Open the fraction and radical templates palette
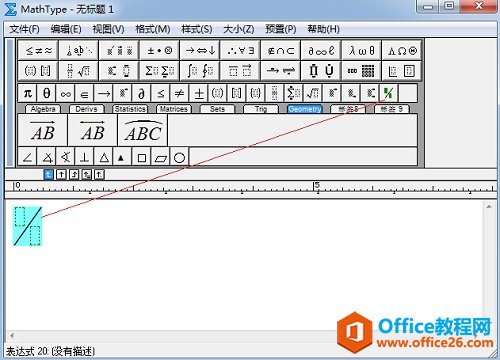Screen dimensions: 500x360 [79, 71]
